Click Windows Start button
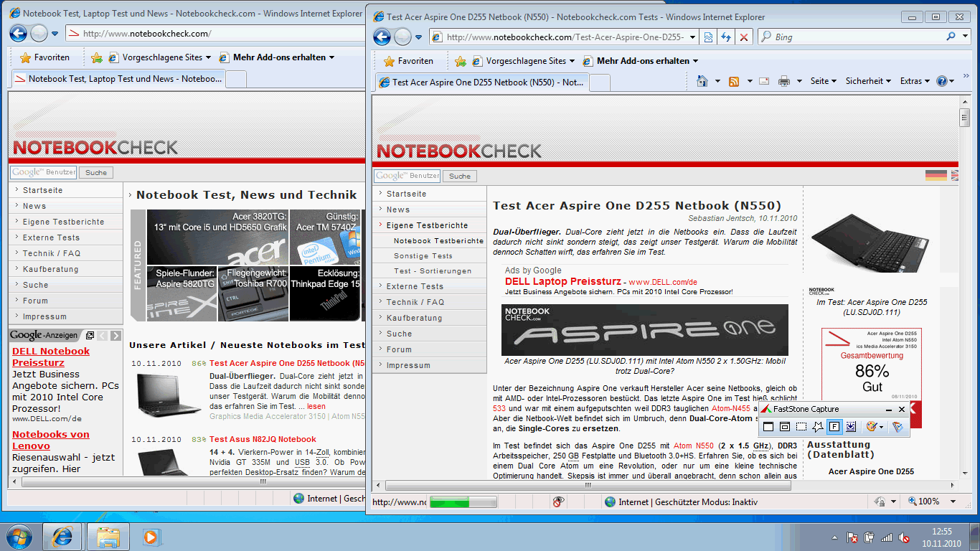Screen dimensions: 980x551 pyautogui.click(x=19, y=536)
